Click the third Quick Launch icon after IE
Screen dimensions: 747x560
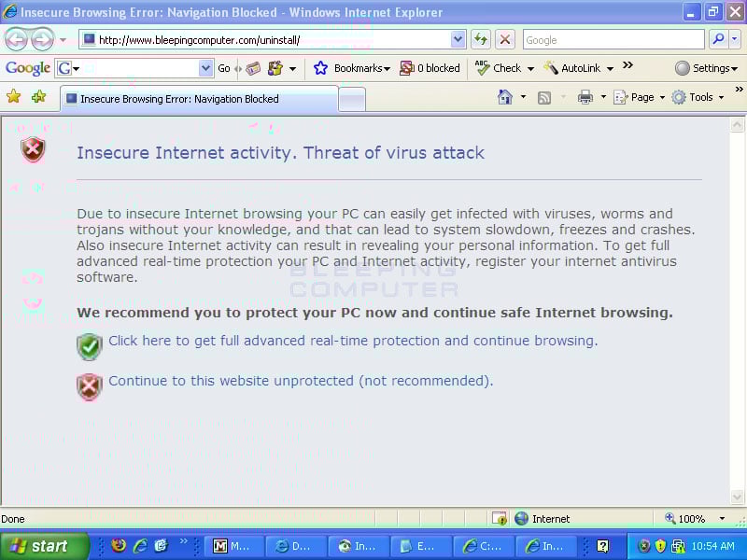coord(162,545)
